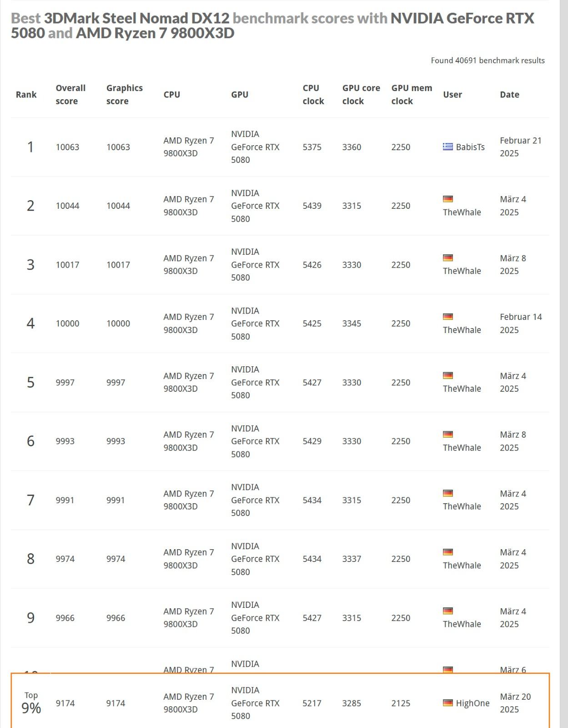The width and height of the screenshot is (568, 728).
Task: Click the German flag in rank 9 row
Action: (447, 611)
